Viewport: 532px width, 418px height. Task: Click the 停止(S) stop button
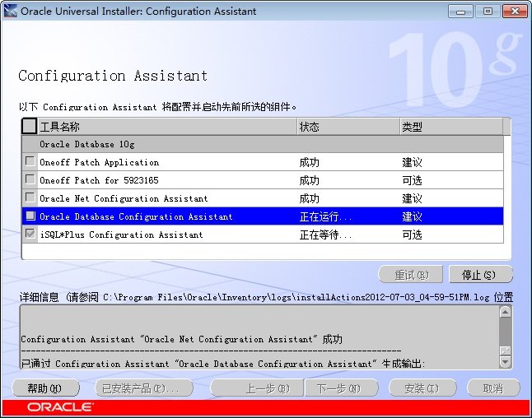click(x=480, y=275)
